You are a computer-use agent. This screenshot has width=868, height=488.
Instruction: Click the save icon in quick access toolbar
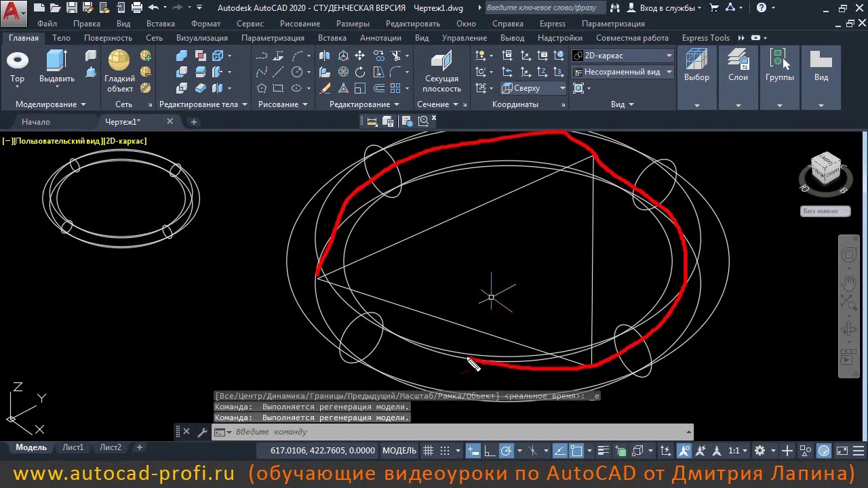click(x=72, y=8)
